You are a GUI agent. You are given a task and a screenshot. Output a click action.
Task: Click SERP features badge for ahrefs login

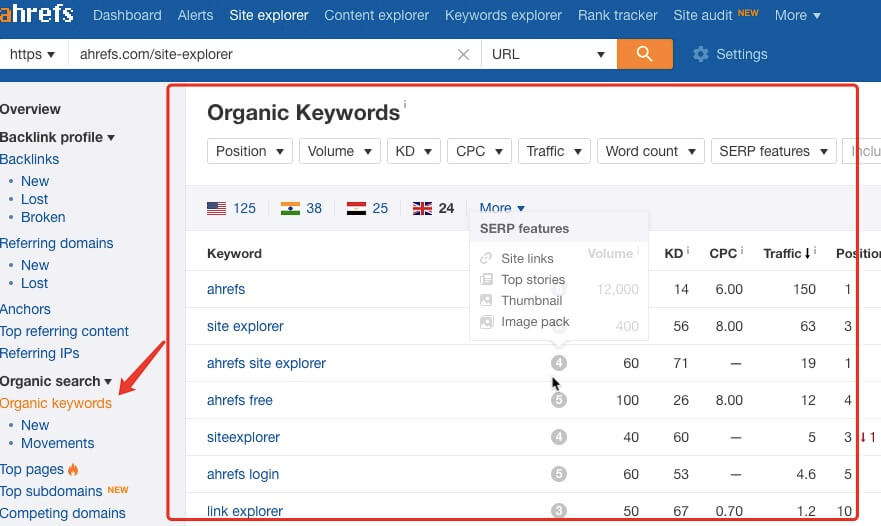(x=558, y=474)
